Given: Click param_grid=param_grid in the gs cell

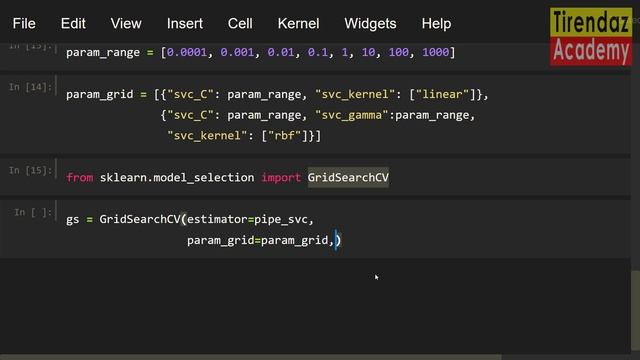Looking at the screenshot, I should point(257,240).
